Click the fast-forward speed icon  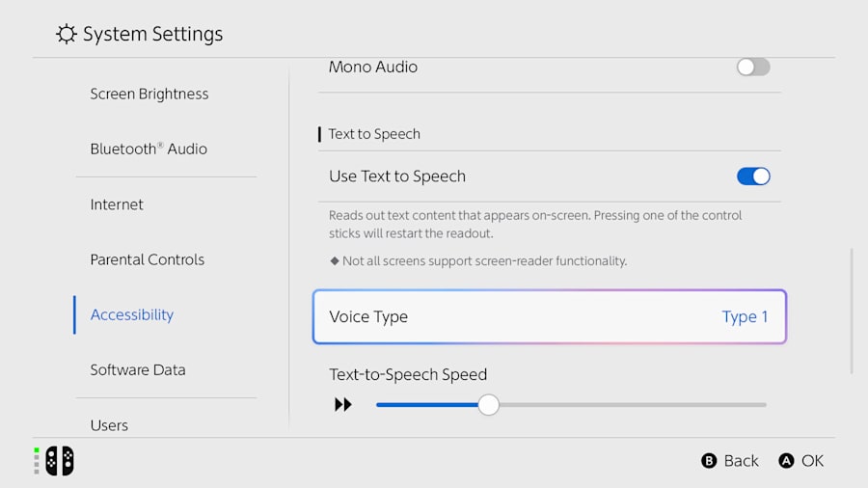point(343,404)
